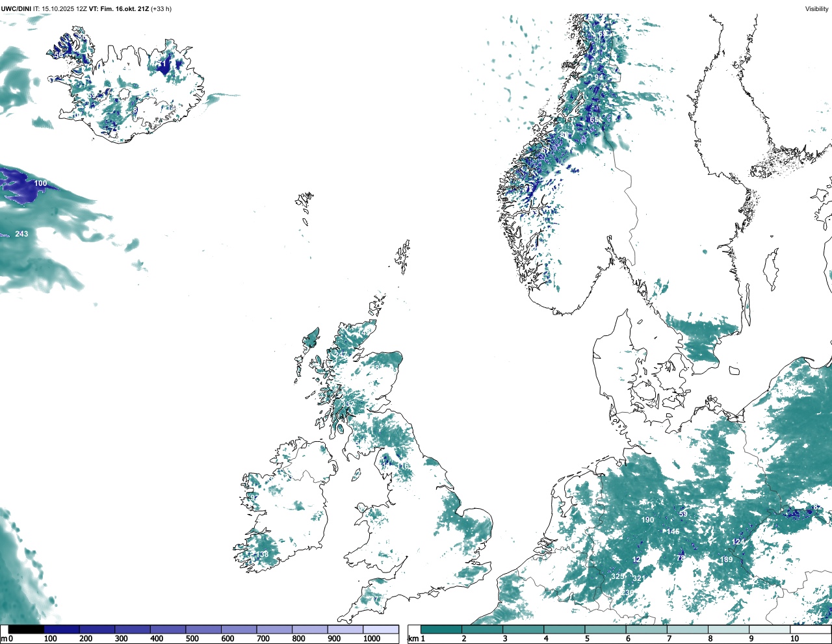
Task: Click the '321' visibility value on map
Action: (x=639, y=578)
